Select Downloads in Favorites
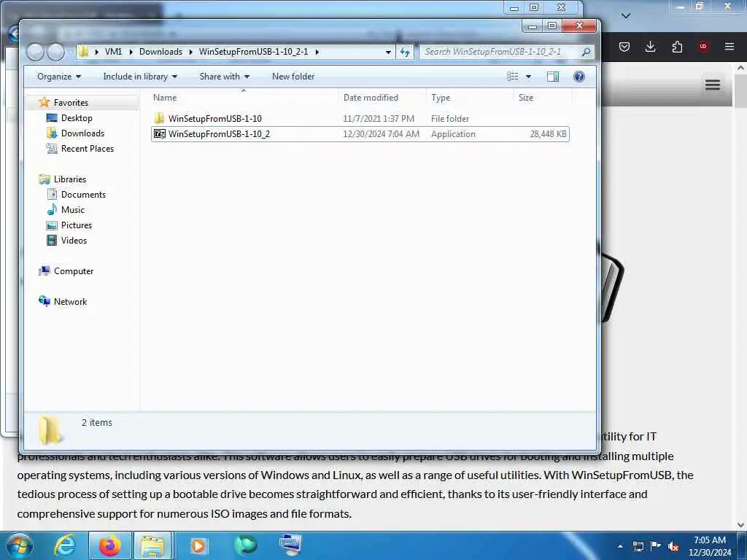The image size is (747, 560). (82, 133)
